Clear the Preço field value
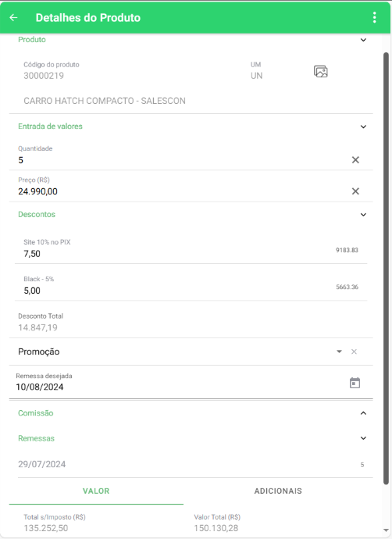The image size is (392, 539). click(355, 191)
